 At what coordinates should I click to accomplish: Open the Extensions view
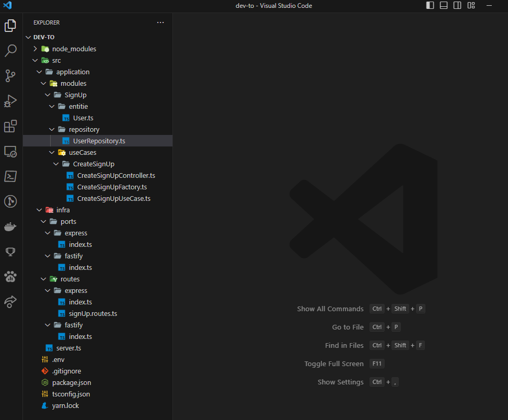(x=10, y=126)
